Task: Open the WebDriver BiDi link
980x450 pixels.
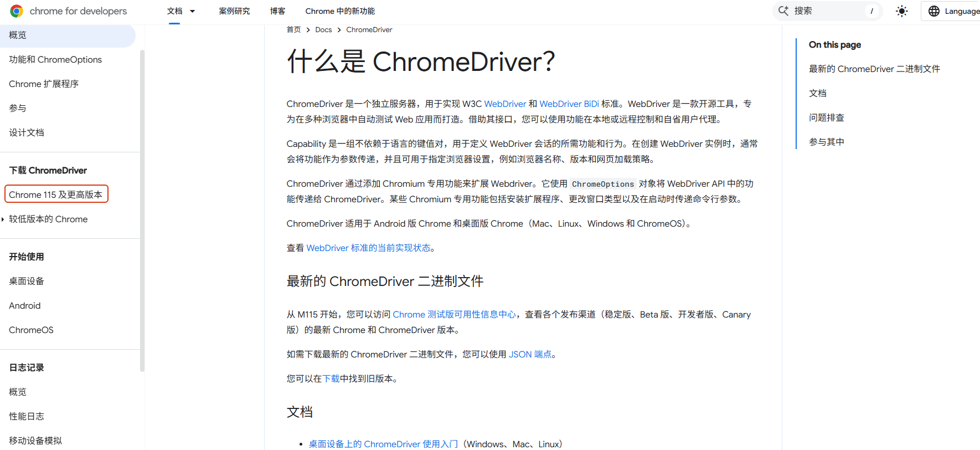Action: tap(569, 104)
